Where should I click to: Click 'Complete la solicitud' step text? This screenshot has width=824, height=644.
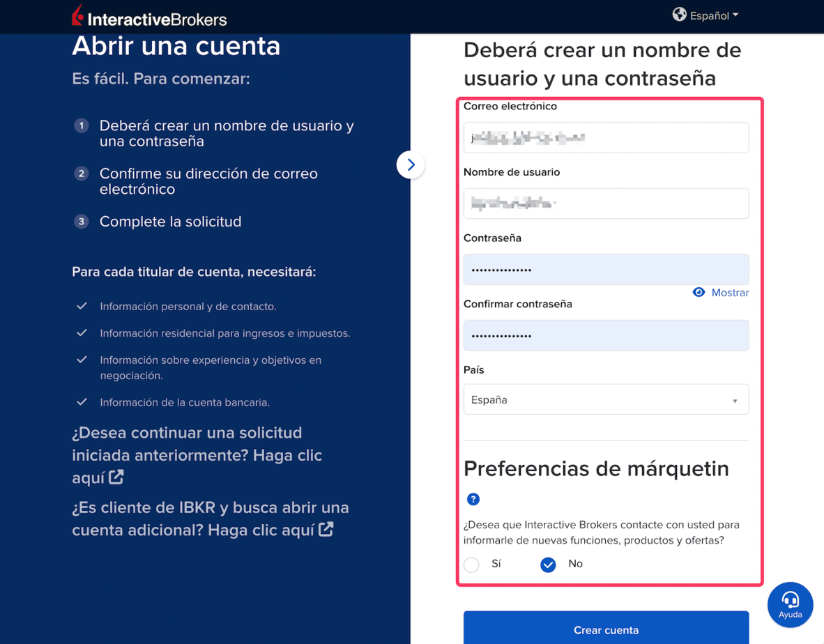pyautogui.click(x=170, y=222)
